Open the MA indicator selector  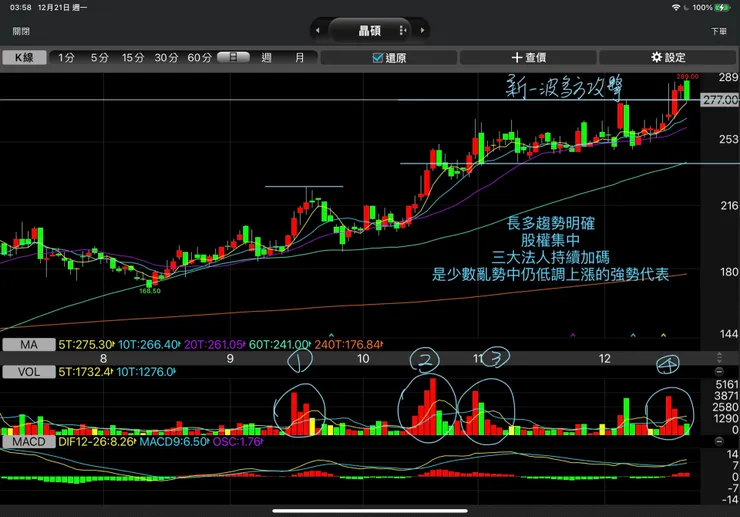tap(29, 345)
